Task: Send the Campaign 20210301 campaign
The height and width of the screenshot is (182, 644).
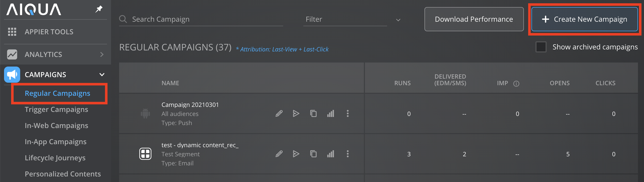Action: coord(296,114)
